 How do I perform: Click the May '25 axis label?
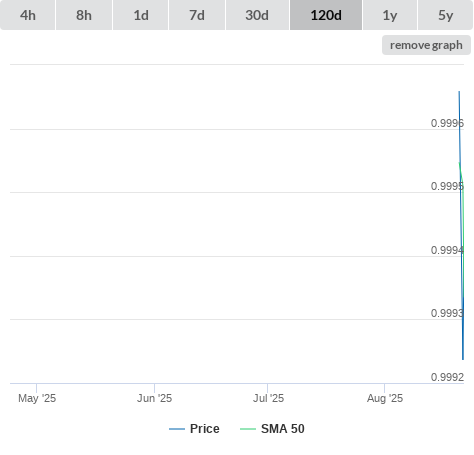point(37,398)
